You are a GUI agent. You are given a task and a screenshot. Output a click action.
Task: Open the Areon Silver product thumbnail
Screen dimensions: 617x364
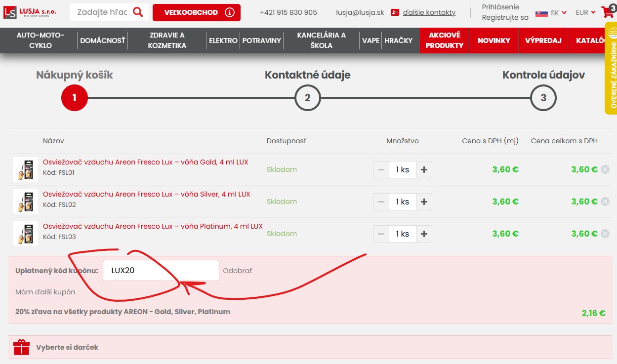(x=26, y=202)
